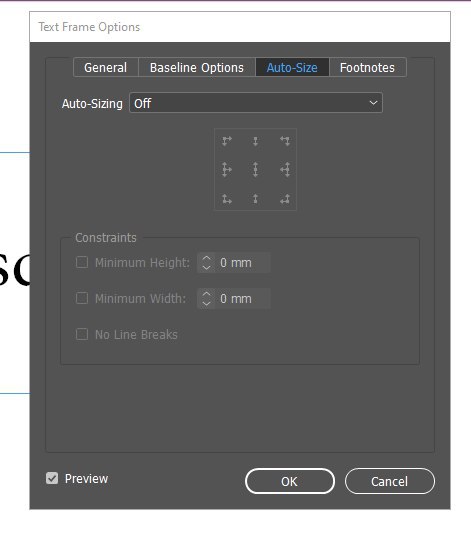Toggle the Preview checkbox
The height and width of the screenshot is (536, 471).
(x=52, y=478)
